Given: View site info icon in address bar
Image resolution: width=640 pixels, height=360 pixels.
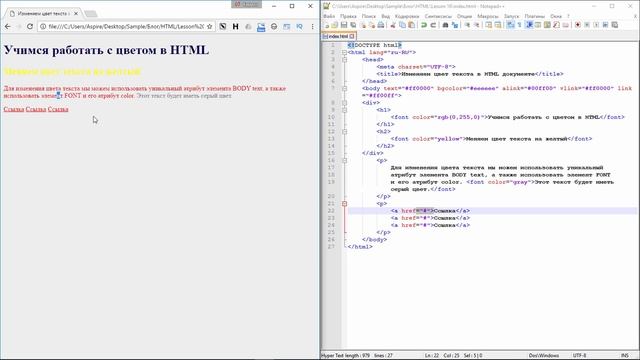Looking at the screenshot, I should (43, 27).
